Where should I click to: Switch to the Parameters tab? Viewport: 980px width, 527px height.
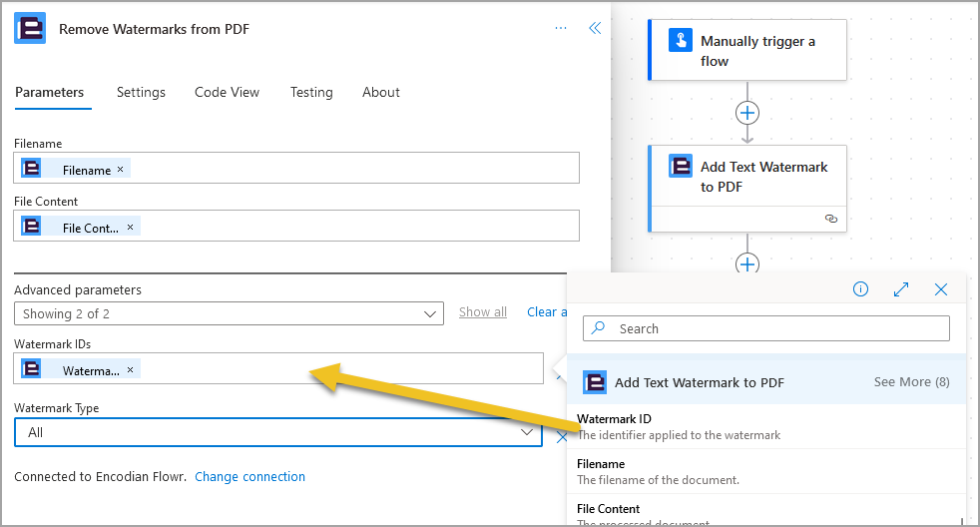point(49,93)
